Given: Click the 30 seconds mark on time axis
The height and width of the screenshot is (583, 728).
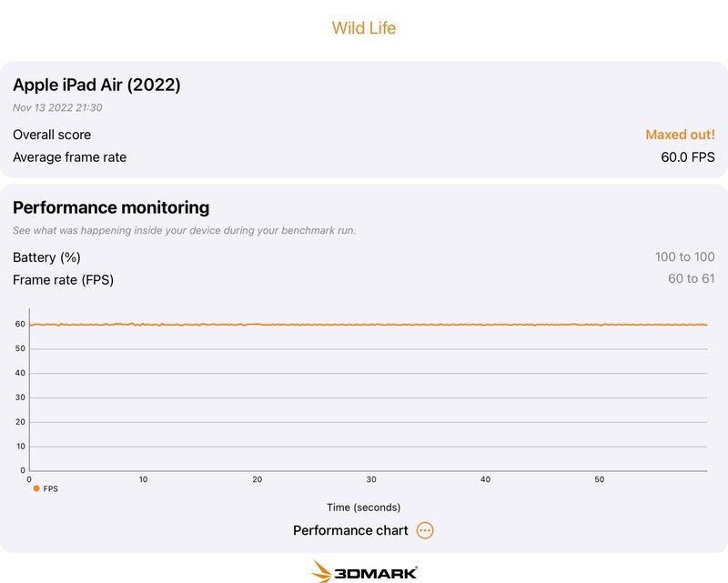Looking at the screenshot, I should click(x=371, y=479).
